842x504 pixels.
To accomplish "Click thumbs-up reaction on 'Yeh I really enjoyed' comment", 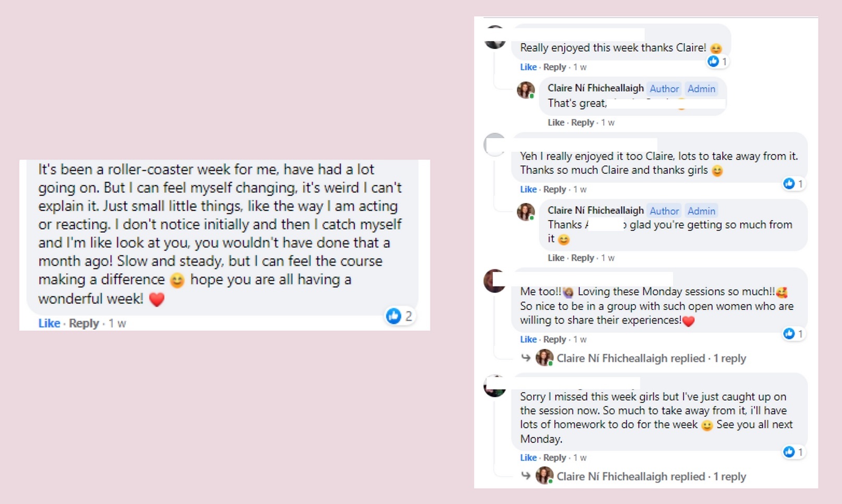I will (789, 184).
